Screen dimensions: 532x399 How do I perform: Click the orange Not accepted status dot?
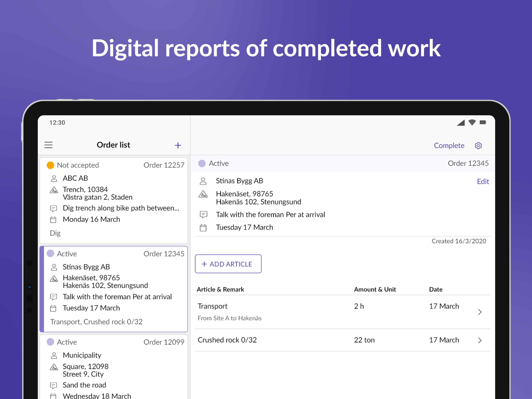point(50,165)
